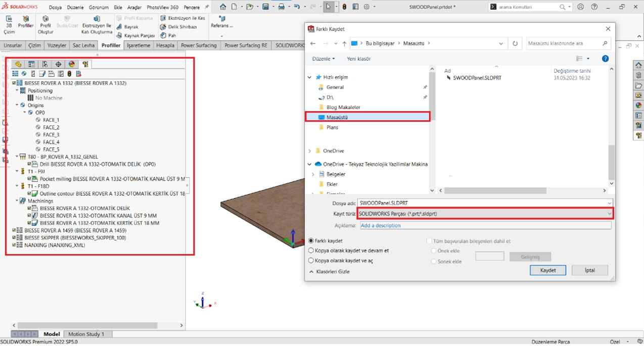The width and height of the screenshot is (644, 346).
Task: Click the Kaydet button
Action: pyautogui.click(x=548, y=270)
